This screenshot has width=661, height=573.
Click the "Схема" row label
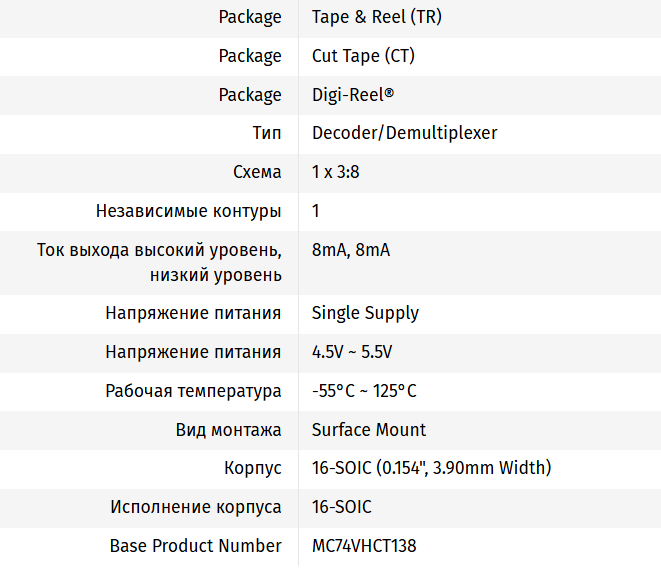[x=257, y=172]
